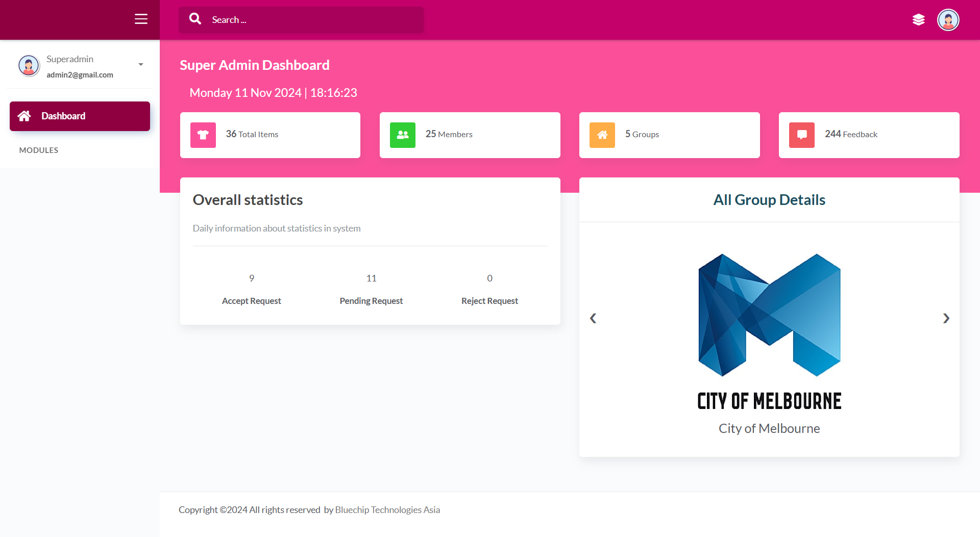
Task: Click the Accept Request statistic
Action: [x=251, y=290]
